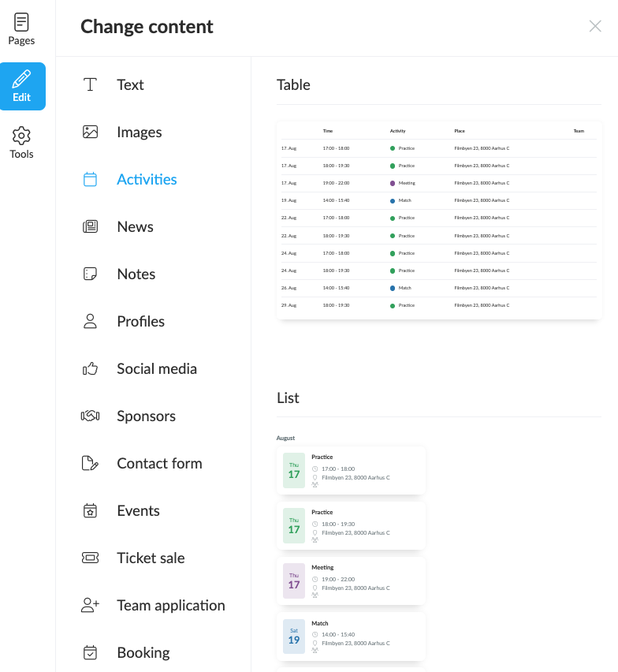
Task: Select Notes in the content list
Action: click(136, 274)
